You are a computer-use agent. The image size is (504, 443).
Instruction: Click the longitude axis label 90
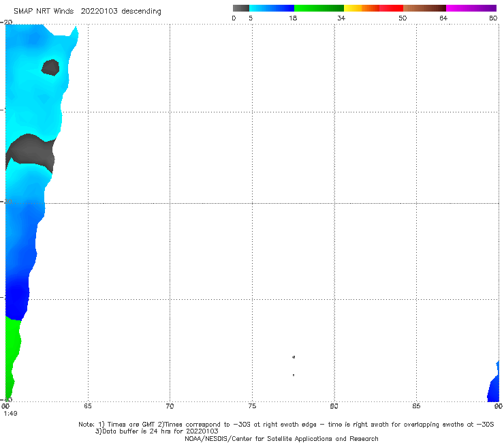499,406
